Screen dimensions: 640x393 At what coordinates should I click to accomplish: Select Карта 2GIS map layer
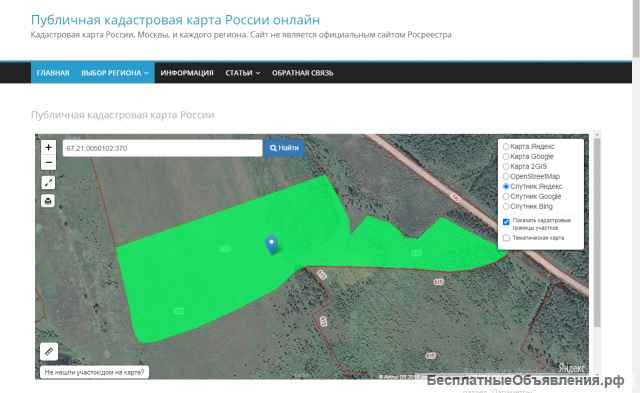pyautogui.click(x=506, y=166)
